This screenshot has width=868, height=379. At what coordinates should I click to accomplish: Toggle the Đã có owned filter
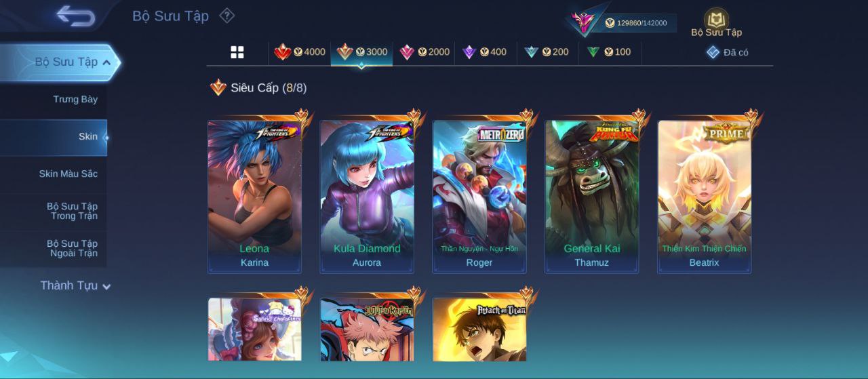point(727,52)
